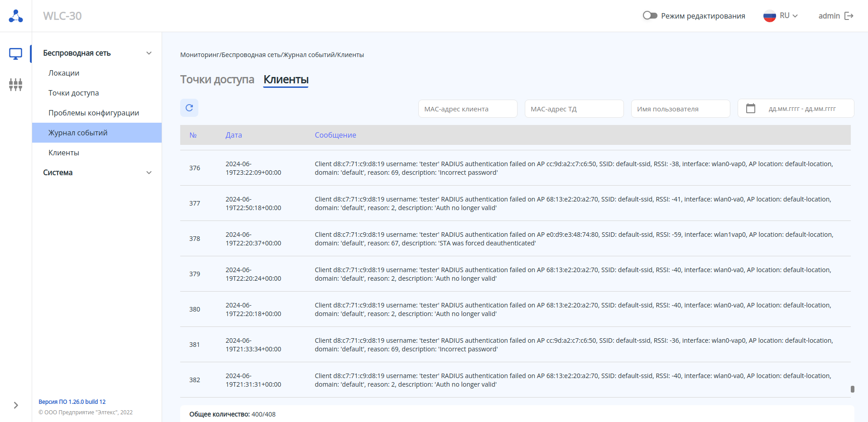Refresh the client event log
The image size is (868, 422).
click(x=189, y=108)
